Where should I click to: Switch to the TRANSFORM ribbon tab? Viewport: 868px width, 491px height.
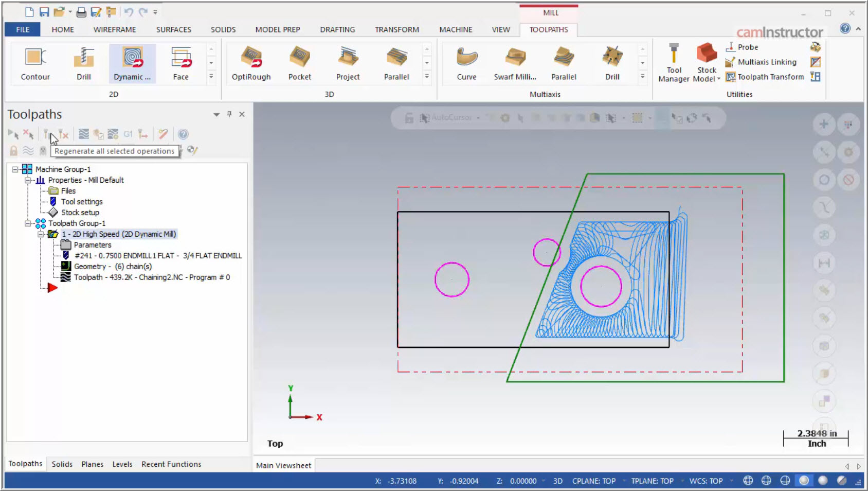pyautogui.click(x=396, y=29)
